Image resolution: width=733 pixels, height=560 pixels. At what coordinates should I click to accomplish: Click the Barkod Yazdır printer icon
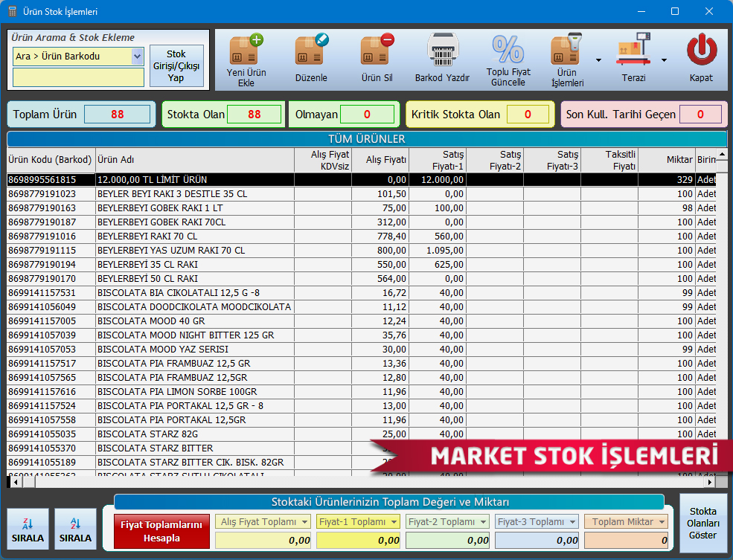tap(442, 49)
